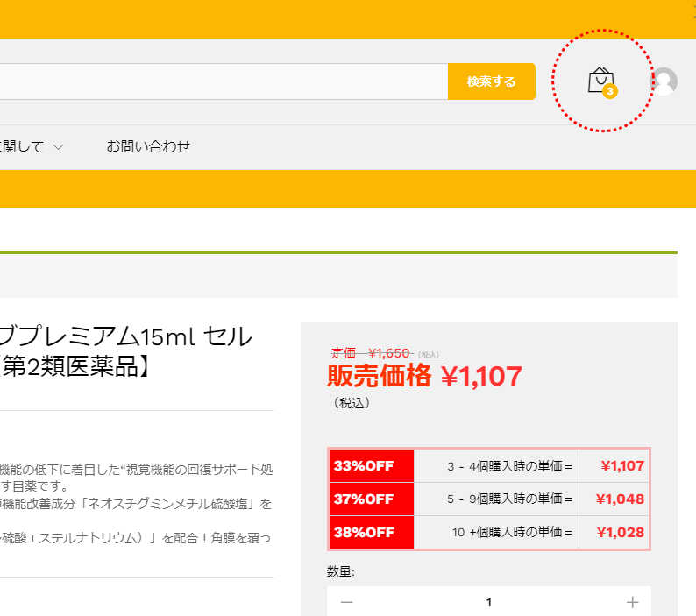Image resolution: width=696 pixels, height=616 pixels.
Task: Decrease quantity with the minus button
Action: (x=347, y=602)
